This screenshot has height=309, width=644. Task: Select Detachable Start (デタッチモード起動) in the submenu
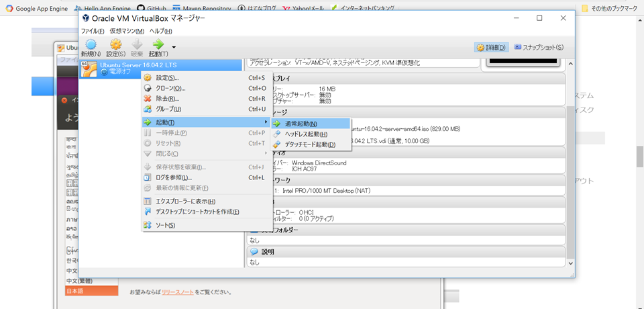[311, 144]
